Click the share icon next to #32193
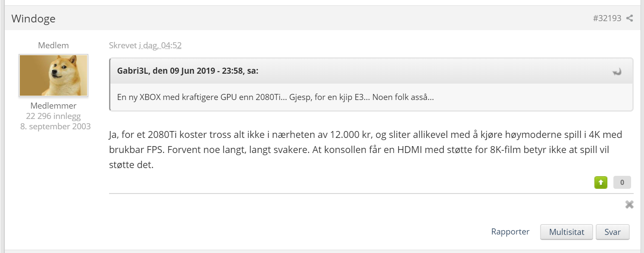This screenshot has width=644, height=253. (x=629, y=19)
